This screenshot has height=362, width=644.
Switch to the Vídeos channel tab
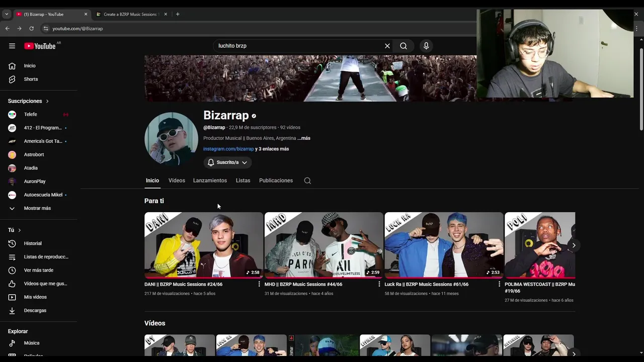[x=177, y=180]
